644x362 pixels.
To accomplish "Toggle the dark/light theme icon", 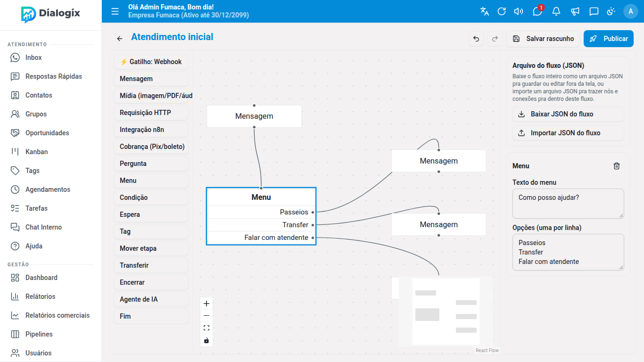I will pyautogui.click(x=611, y=11).
